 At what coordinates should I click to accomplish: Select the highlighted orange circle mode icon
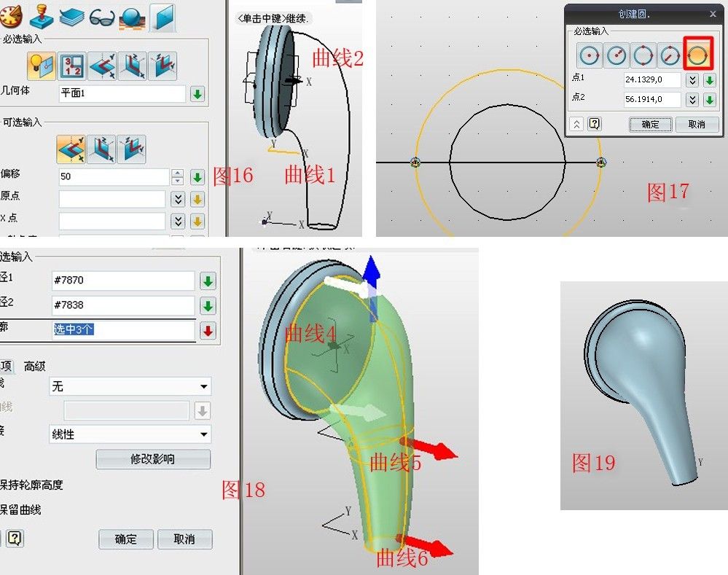[696, 55]
